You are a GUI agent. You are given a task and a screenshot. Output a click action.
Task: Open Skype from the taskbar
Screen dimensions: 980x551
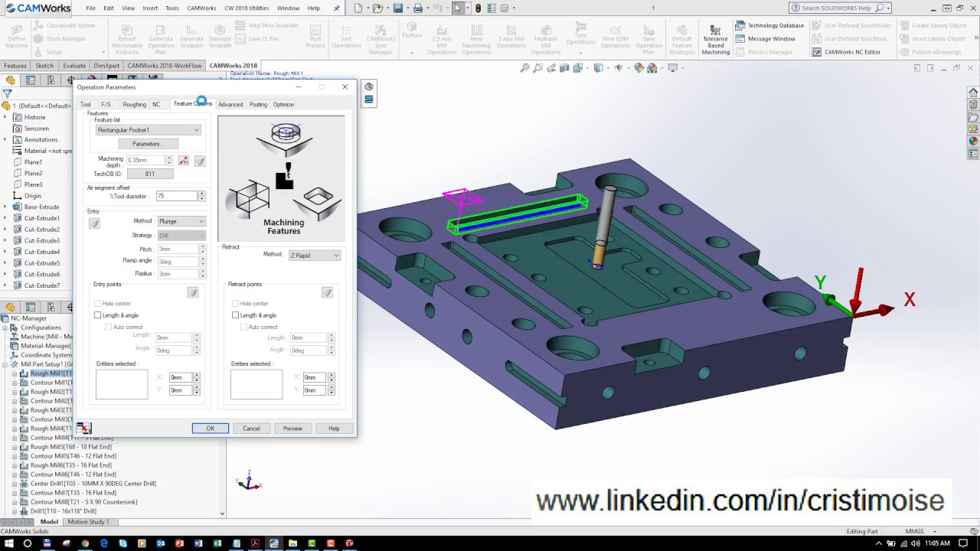click(123, 543)
